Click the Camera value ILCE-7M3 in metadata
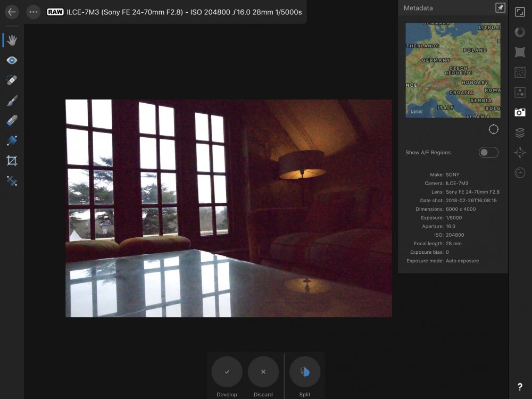The height and width of the screenshot is (399, 532). coord(457,183)
